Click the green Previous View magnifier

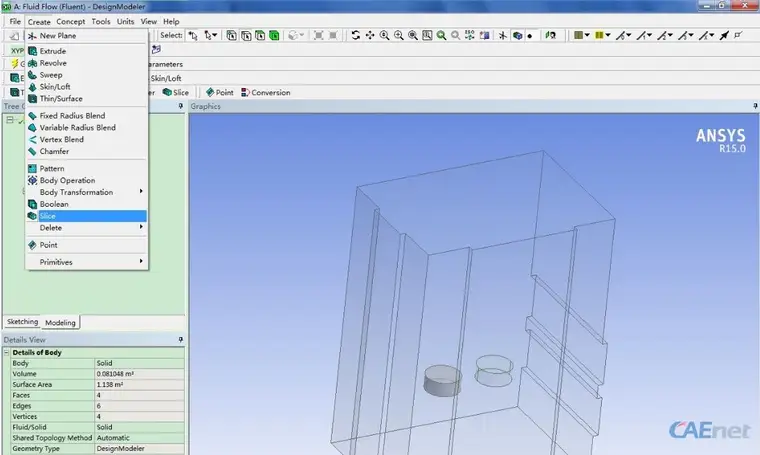click(x=441, y=35)
